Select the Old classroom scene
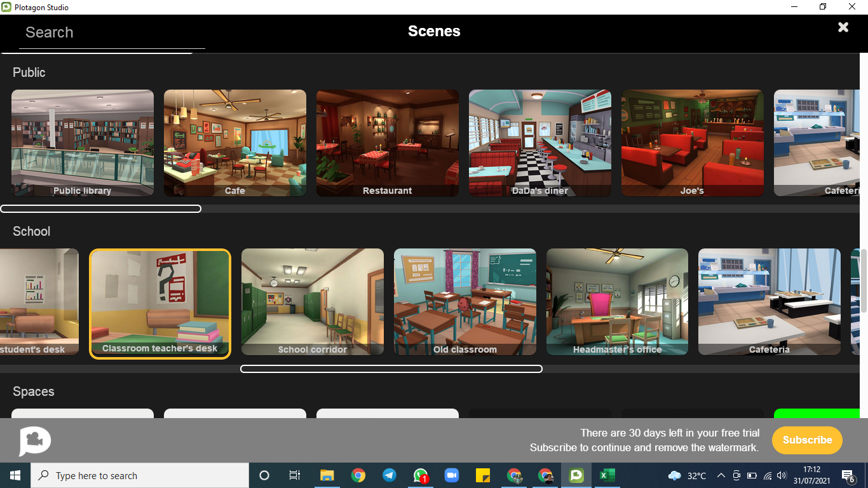The width and height of the screenshot is (868, 488). [465, 302]
